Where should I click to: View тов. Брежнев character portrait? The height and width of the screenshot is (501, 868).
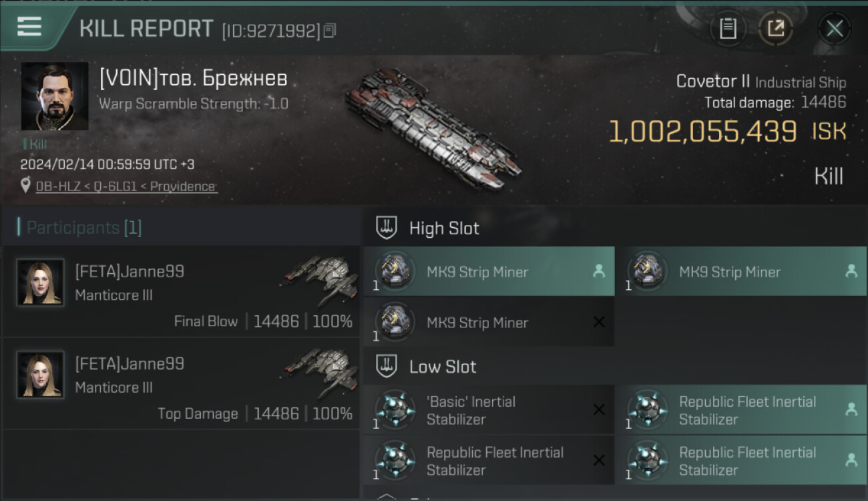point(54,96)
